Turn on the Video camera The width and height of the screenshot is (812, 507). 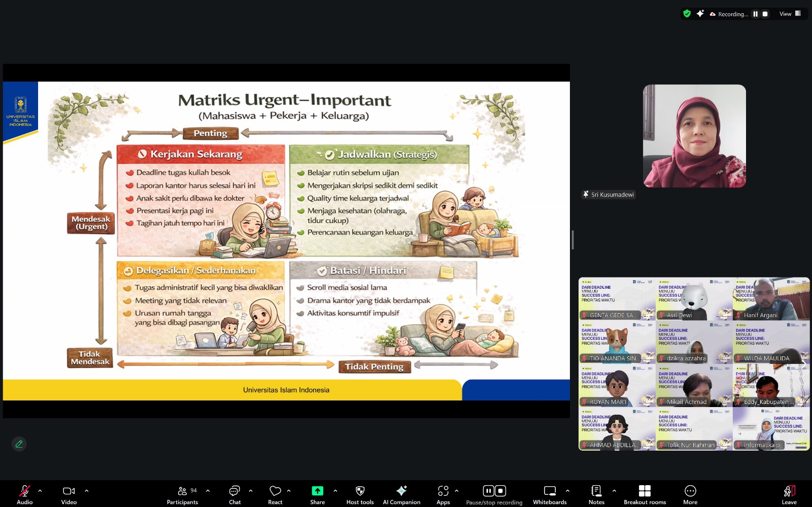pos(69,494)
